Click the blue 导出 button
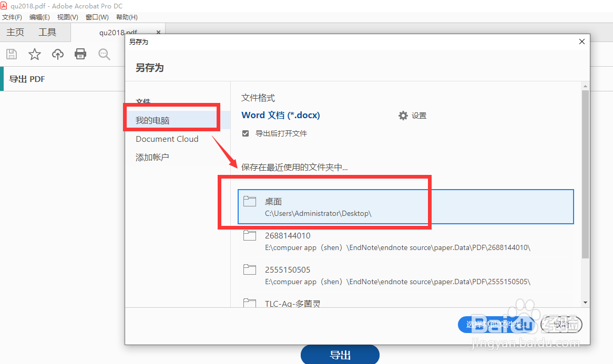 click(x=340, y=355)
